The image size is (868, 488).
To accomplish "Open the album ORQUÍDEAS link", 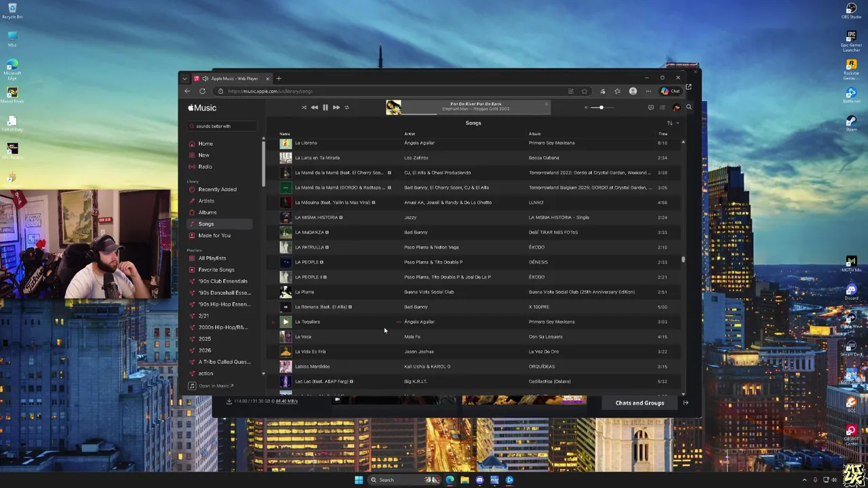I will tap(542, 367).
